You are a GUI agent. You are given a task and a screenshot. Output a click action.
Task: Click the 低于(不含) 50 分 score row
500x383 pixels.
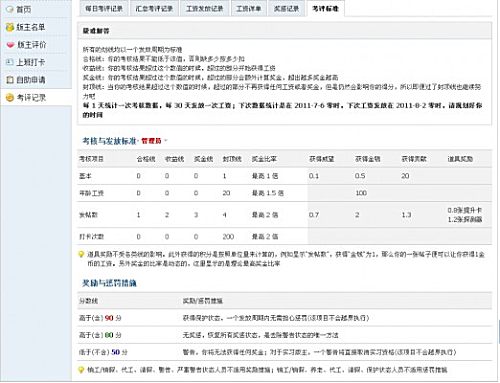coord(284,352)
